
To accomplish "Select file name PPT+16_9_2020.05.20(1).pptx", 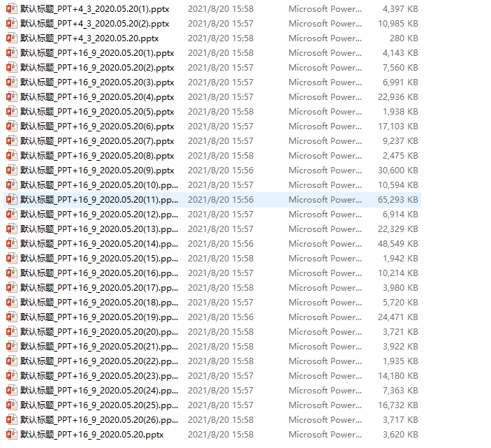I will click(97, 53).
